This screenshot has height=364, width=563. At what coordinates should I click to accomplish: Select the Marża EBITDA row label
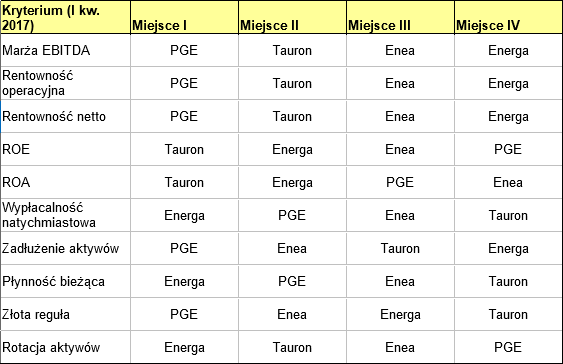[x=65, y=50]
